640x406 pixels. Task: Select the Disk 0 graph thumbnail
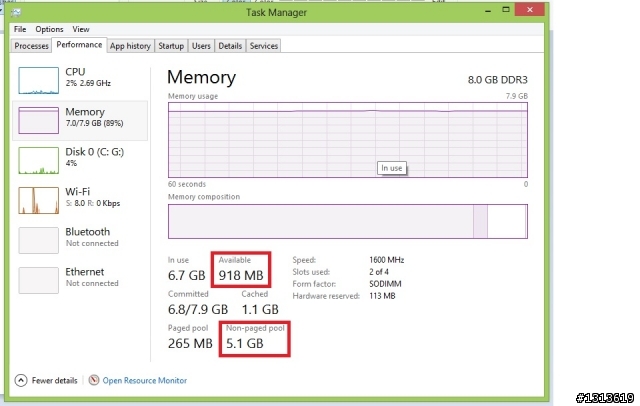pyautogui.click(x=39, y=160)
